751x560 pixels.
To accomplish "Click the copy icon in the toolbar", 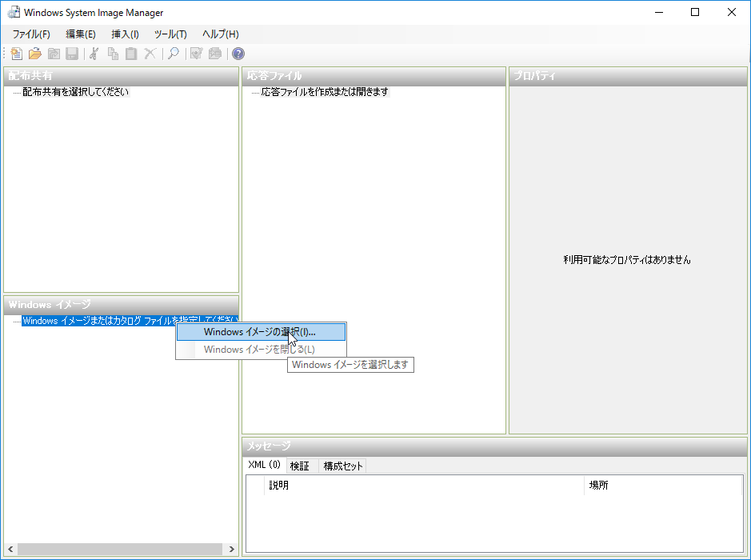I will tap(113, 54).
